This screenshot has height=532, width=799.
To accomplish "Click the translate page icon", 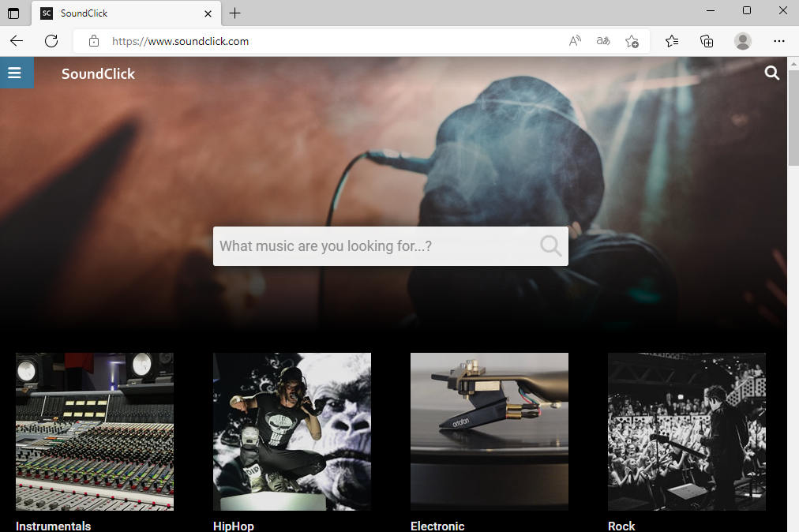I will click(x=603, y=41).
